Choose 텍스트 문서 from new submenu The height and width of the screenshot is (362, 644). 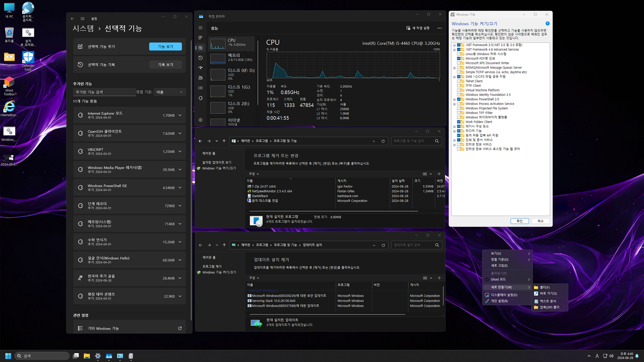[548, 301]
